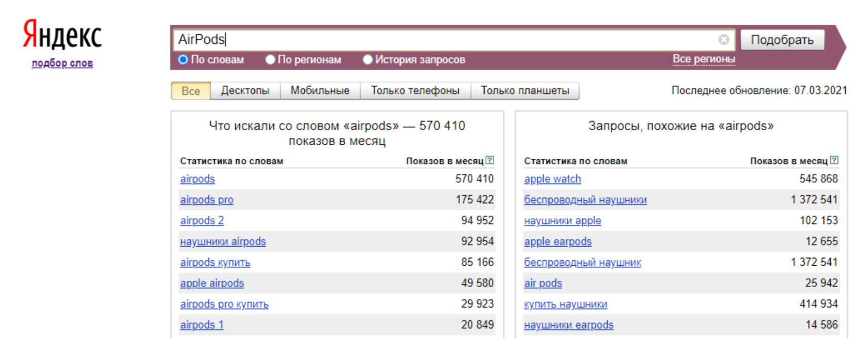The width and height of the screenshot is (868, 349).
Task: Open the 'Все регионы' region selector
Action: 703,59
